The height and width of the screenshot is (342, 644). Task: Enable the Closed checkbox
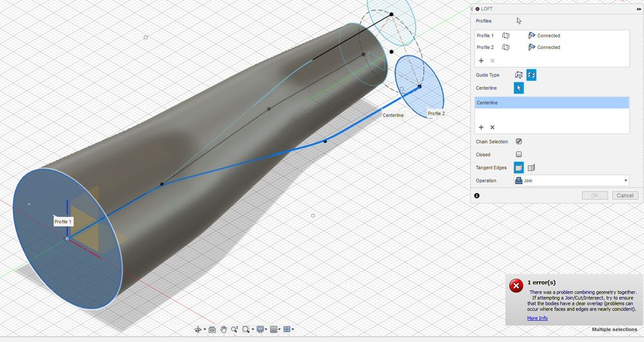click(519, 155)
